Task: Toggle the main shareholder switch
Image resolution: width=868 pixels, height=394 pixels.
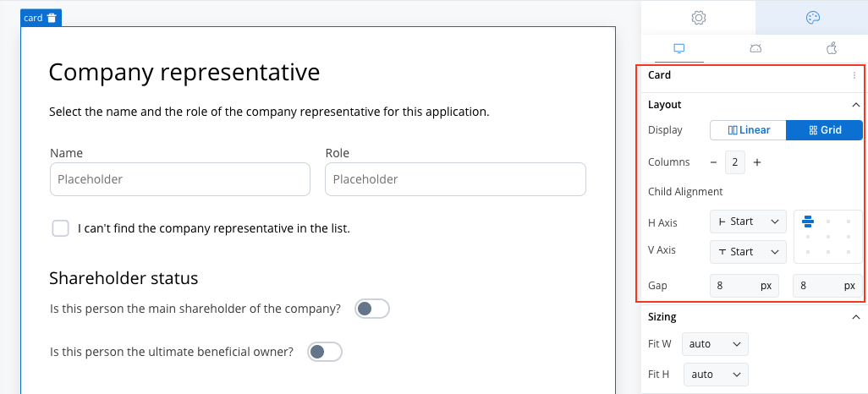Action: click(372, 309)
